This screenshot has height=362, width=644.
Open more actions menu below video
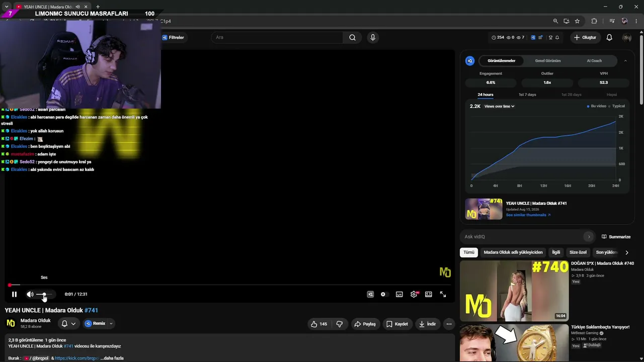click(449, 324)
